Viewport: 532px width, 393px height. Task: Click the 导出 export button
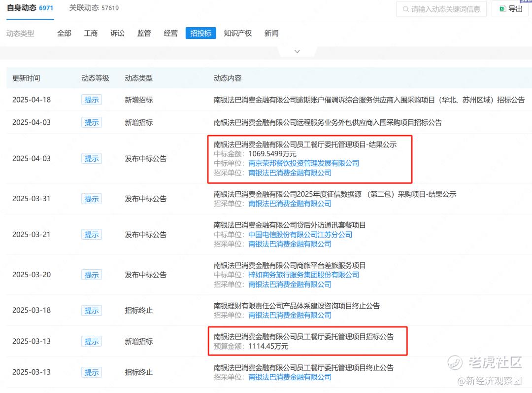511,9
